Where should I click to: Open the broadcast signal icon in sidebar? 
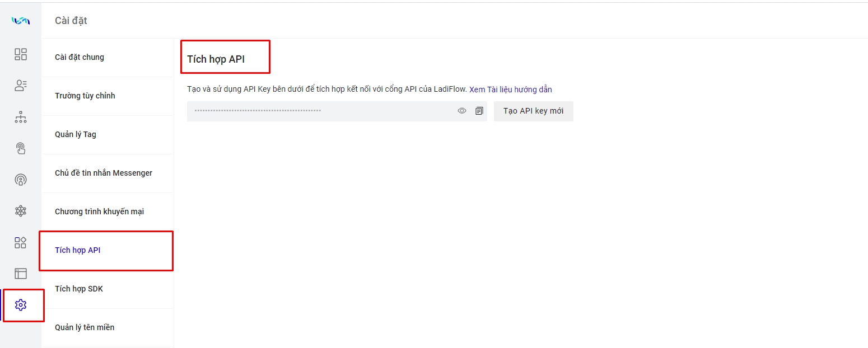click(x=21, y=180)
